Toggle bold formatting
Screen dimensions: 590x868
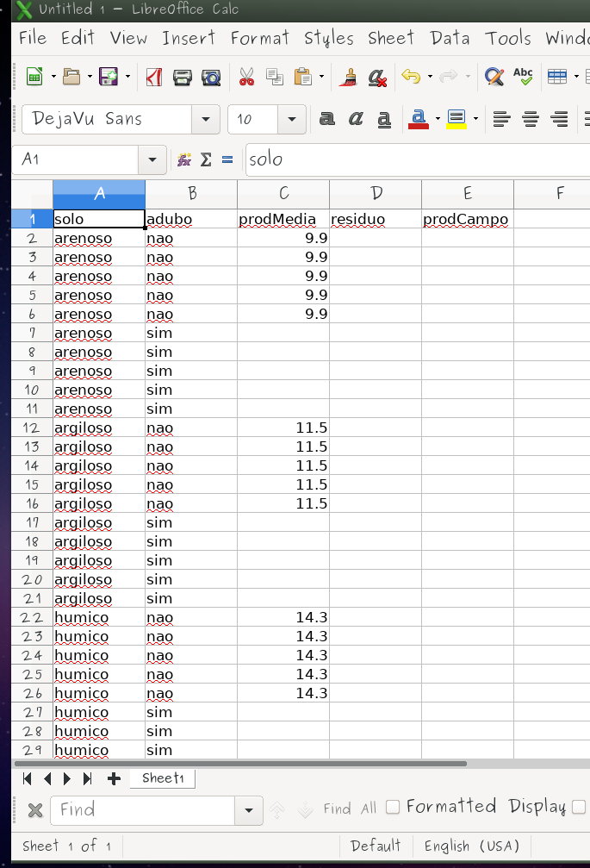(x=327, y=119)
